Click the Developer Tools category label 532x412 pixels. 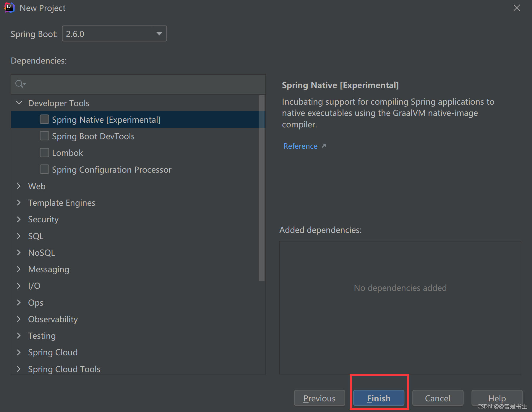tap(59, 103)
